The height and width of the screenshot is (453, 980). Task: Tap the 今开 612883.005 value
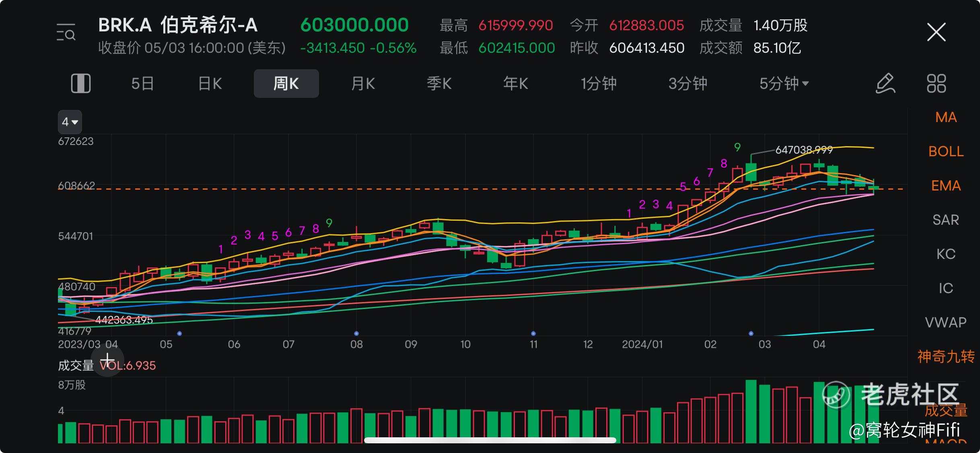click(646, 25)
